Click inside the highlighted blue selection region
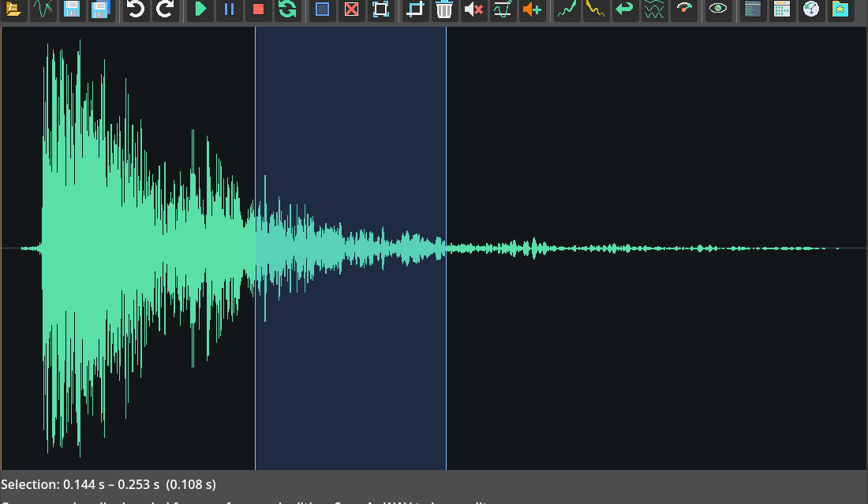The height and width of the screenshot is (504, 868). click(x=350, y=248)
